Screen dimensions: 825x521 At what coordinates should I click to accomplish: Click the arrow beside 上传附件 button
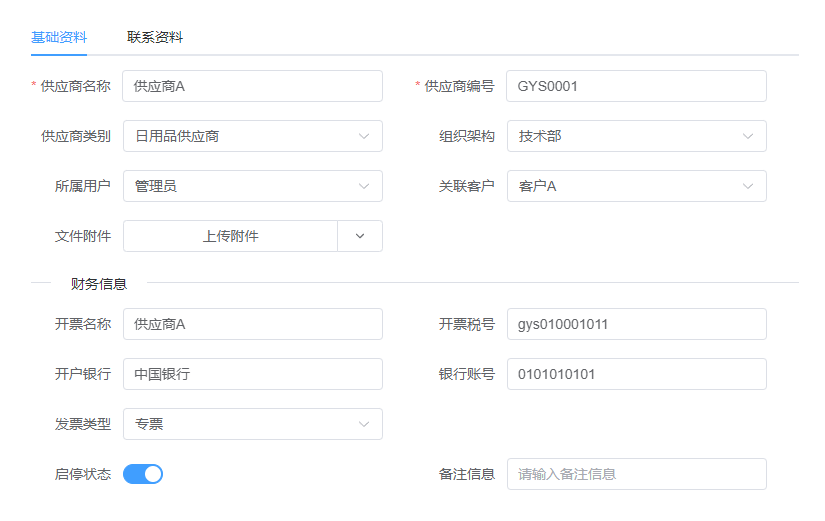[361, 236]
